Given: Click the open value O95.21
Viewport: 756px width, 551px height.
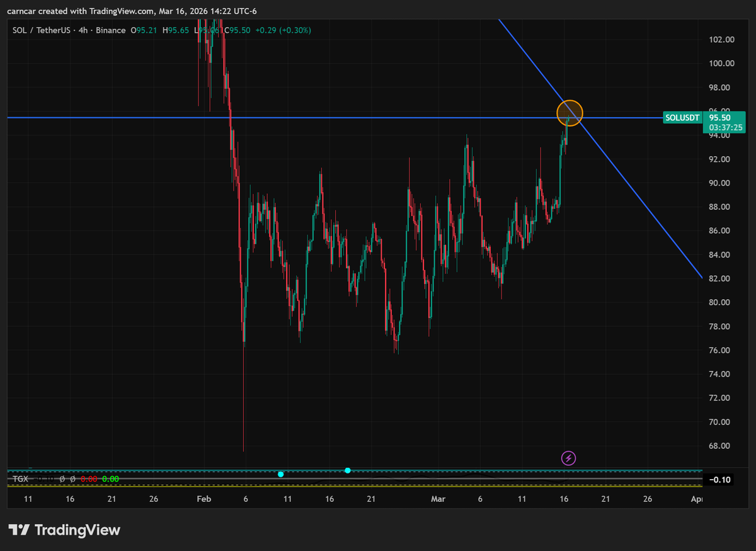Looking at the screenshot, I should pos(143,30).
